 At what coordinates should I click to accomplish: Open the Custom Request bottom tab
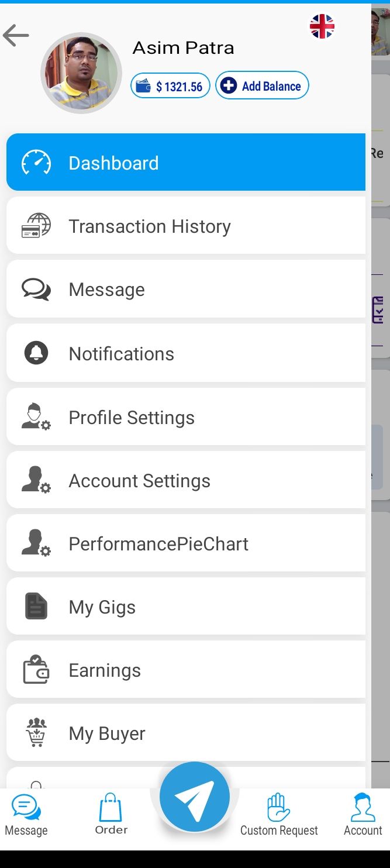(x=279, y=814)
